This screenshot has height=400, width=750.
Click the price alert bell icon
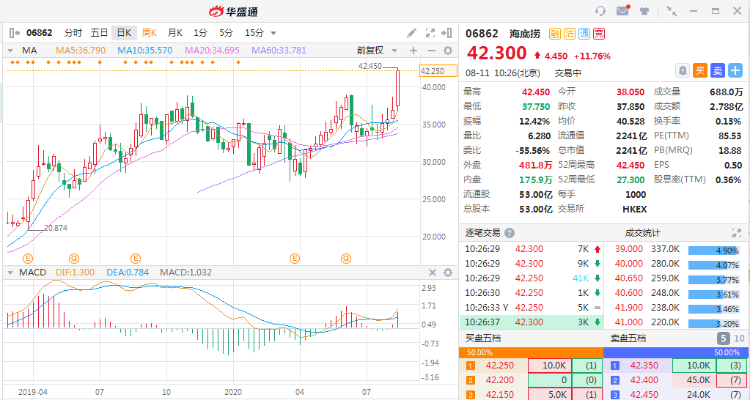point(682,70)
